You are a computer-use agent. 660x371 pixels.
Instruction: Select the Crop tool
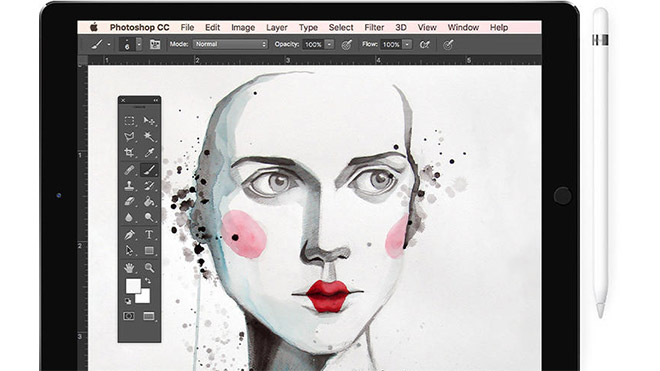(x=129, y=152)
